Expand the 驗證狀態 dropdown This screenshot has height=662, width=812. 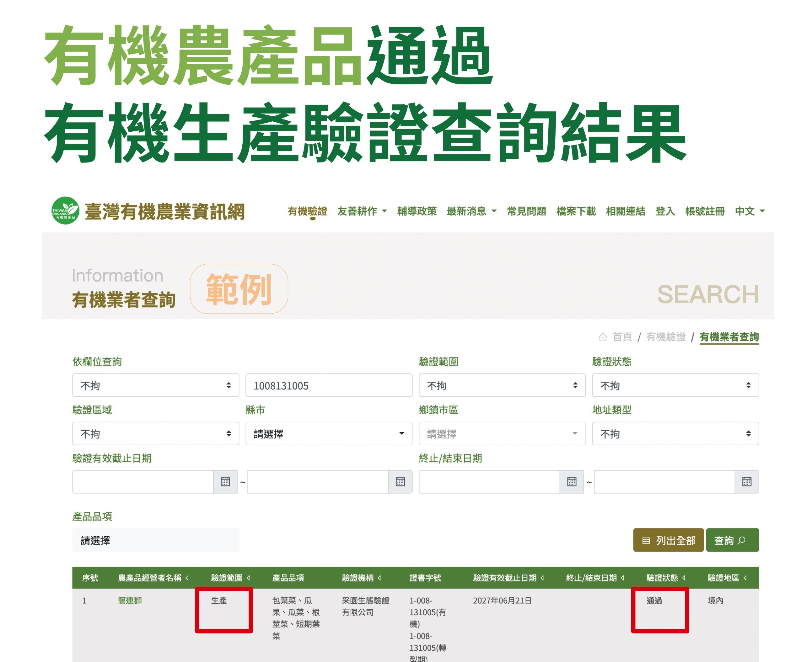pos(675,385)
